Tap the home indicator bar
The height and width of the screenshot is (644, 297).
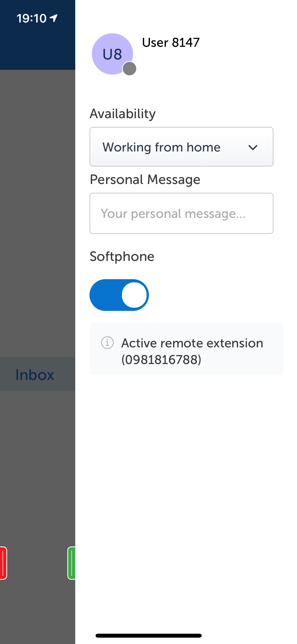pyautogui.click(x=149, y=636)
